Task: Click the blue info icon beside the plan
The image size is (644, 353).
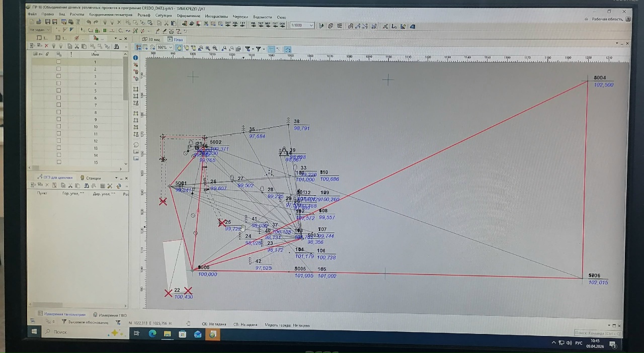Action: (135, 58)
